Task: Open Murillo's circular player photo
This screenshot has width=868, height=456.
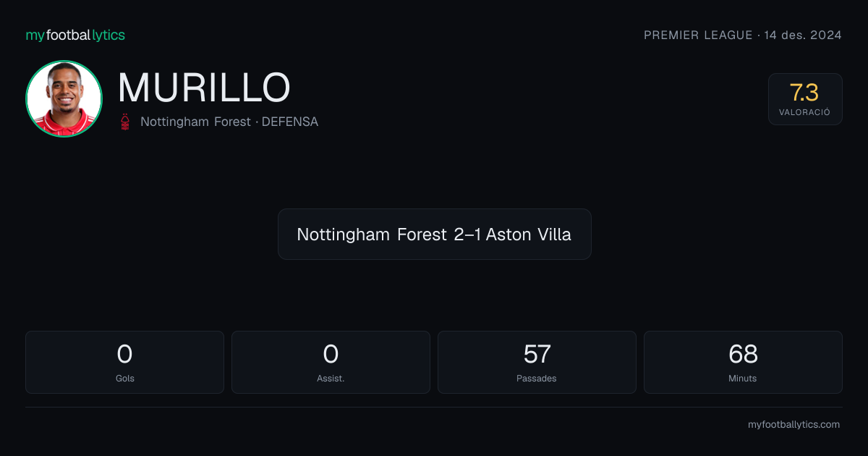Action: (64, 98)
